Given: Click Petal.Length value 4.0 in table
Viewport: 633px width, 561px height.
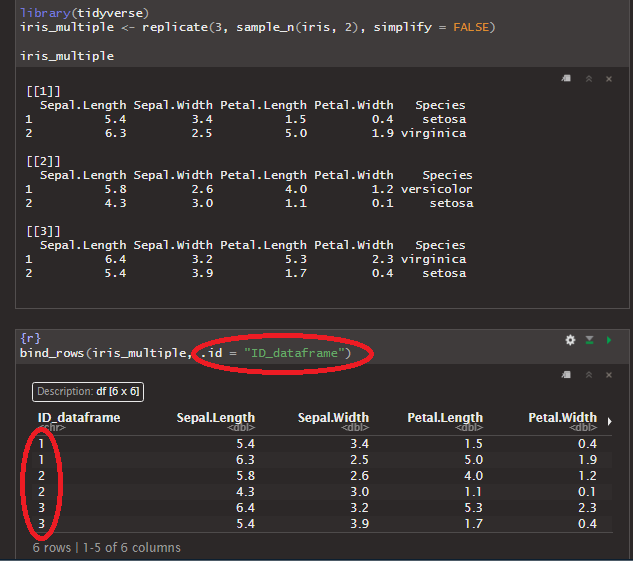Looking at the screenshot, I should click(474, 475).
